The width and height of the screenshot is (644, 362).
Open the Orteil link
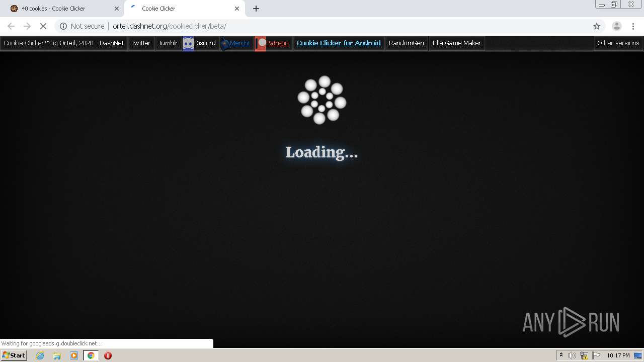(x=67, y=43)
